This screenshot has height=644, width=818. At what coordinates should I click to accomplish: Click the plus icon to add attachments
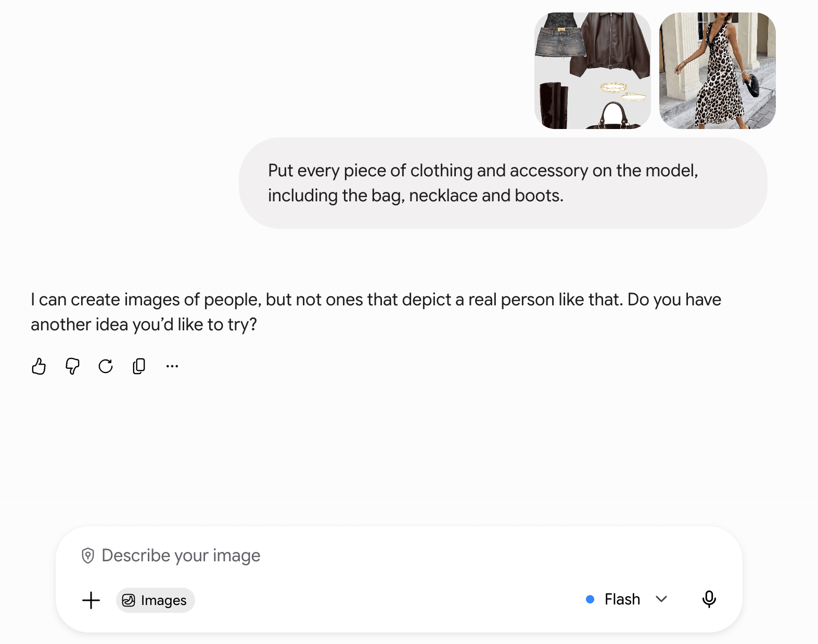91,600
